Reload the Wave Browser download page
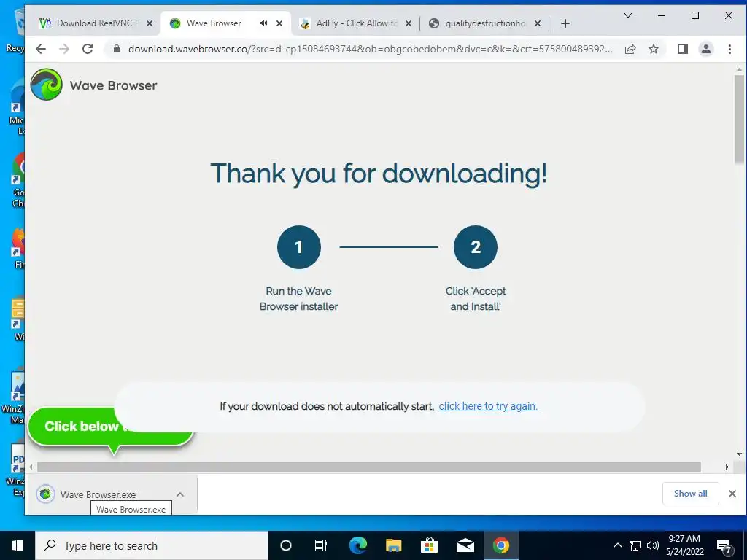 pyautogui.click(x=88, y=49)
